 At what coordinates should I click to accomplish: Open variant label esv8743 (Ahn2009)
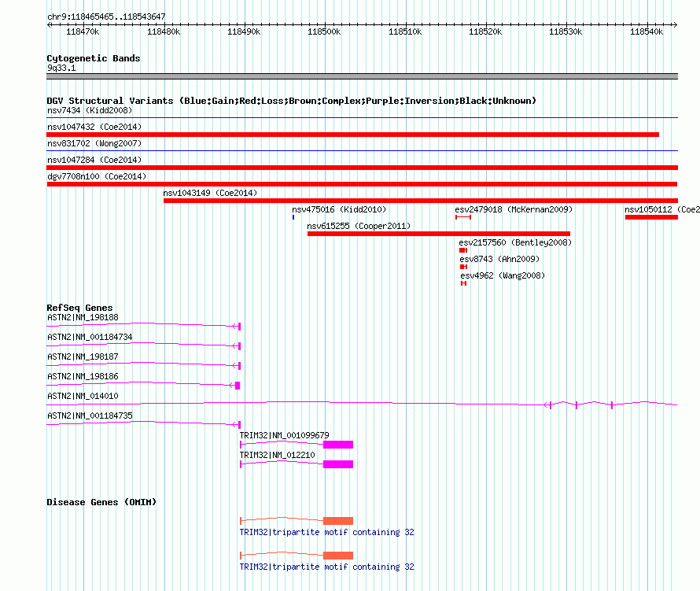click(x=499, y=259)
